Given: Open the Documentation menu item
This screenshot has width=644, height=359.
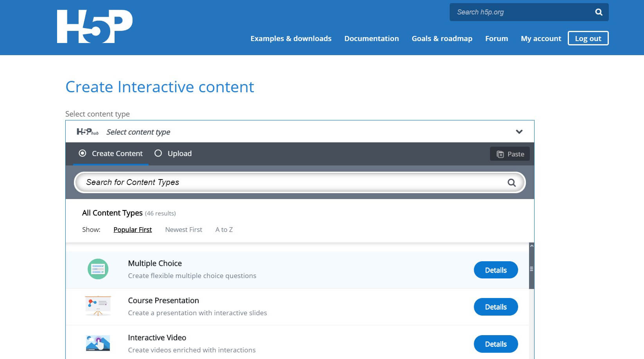Looking at the screenshot, I should [371, 38].
